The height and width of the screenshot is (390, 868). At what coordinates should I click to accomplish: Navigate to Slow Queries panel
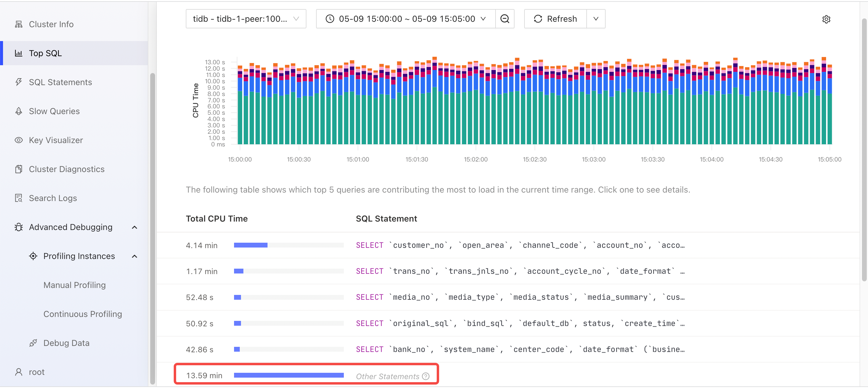tap(54, 110)
